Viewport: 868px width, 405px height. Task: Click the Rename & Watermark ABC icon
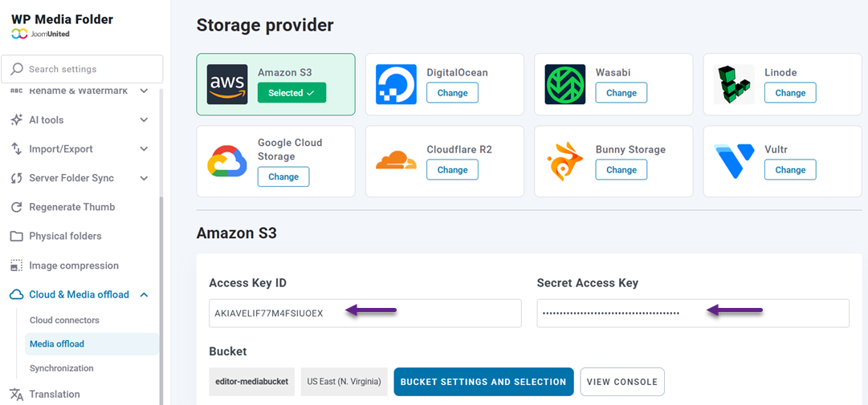(x=17, y=91)
